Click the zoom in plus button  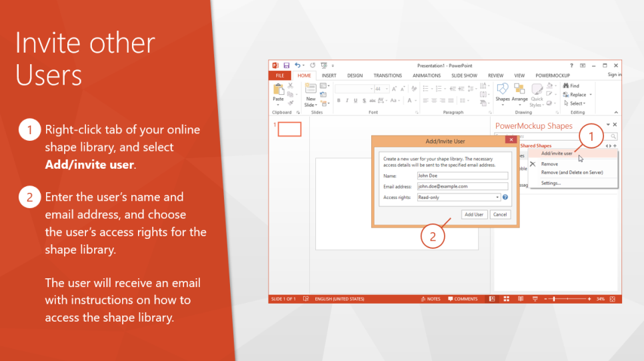pos(589,299)
